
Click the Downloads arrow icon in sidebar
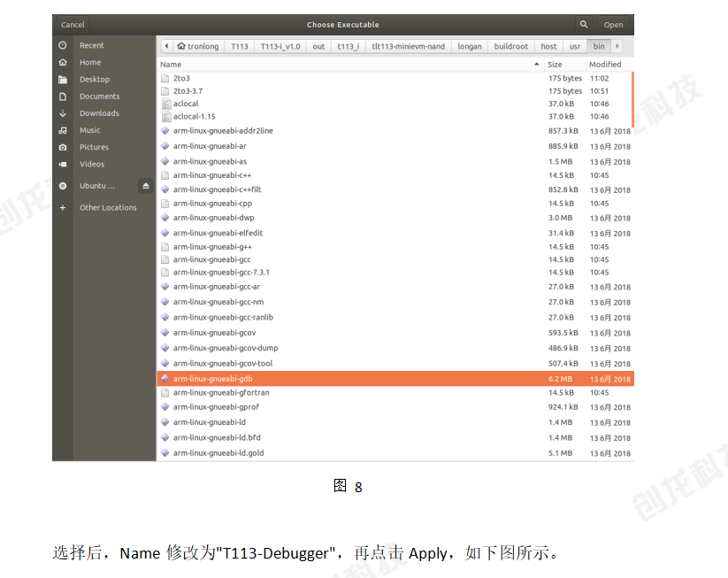point(63,113)
